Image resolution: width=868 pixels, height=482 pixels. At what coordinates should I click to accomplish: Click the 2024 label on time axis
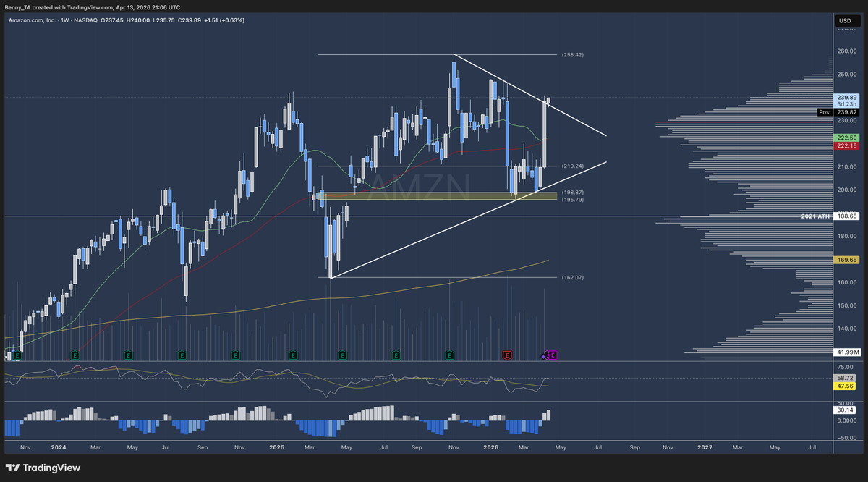(x=58, y=448)
